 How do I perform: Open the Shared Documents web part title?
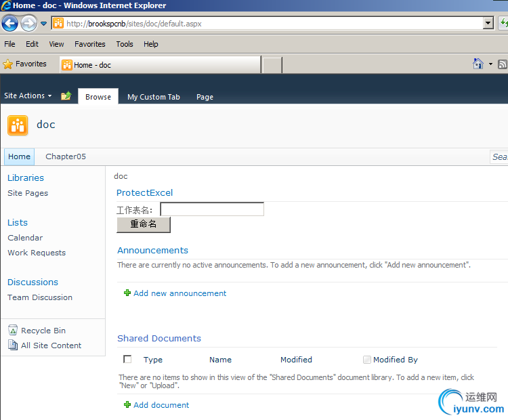tap(159, 338)
